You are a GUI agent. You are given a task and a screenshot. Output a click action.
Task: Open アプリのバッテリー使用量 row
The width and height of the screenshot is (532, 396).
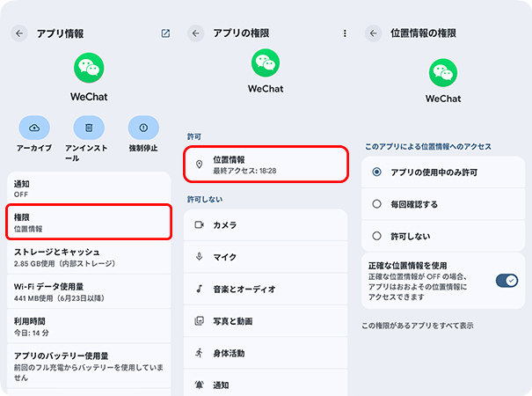coord(89,366)
